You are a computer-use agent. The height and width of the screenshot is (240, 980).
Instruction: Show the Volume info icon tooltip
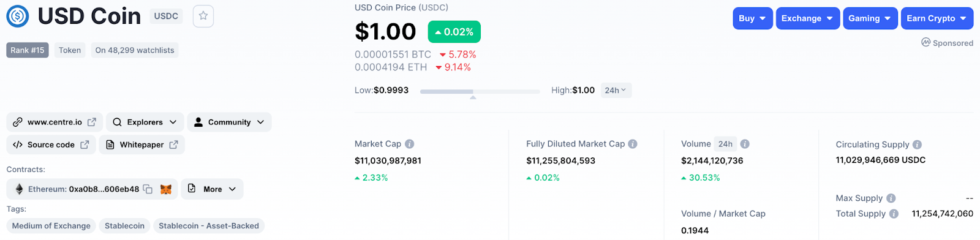pos(745,144)
